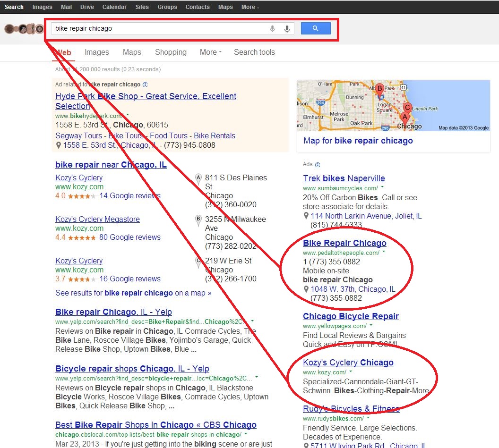
Task: Click the pin icon before 1048 W. 37th
Action: click(306, 289)
